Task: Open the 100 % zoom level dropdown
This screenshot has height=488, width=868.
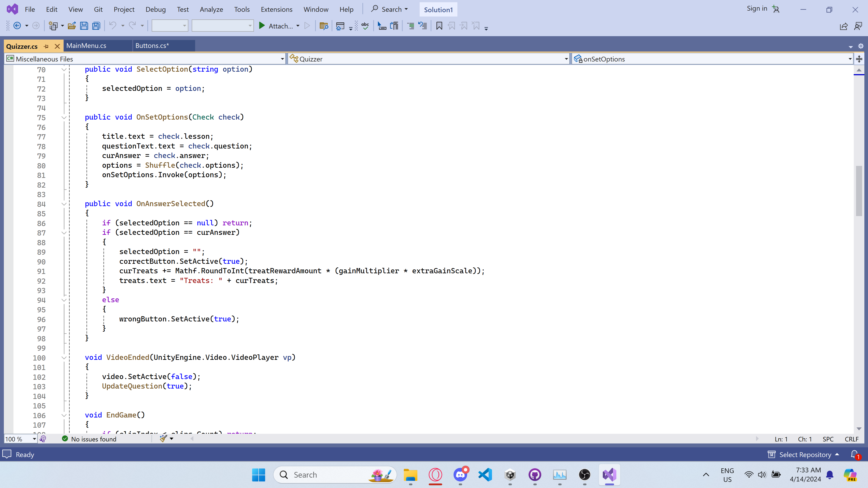Action: click(x=34, y=439)
